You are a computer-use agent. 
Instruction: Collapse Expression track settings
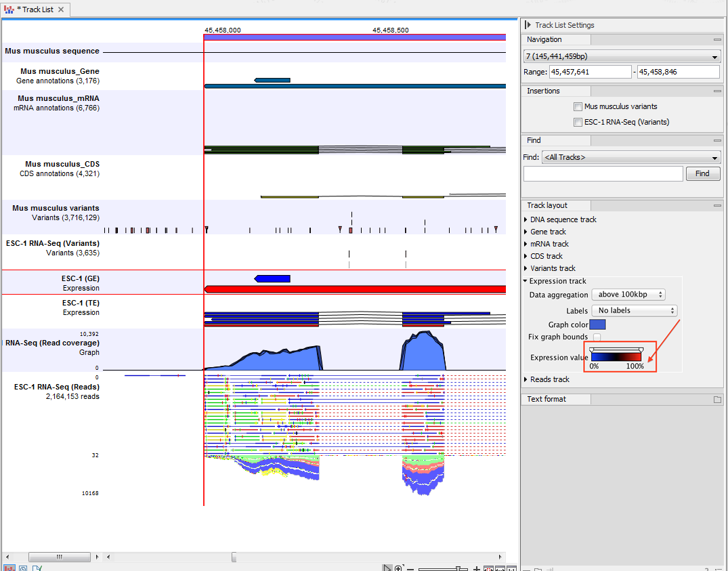pos(525,281)
